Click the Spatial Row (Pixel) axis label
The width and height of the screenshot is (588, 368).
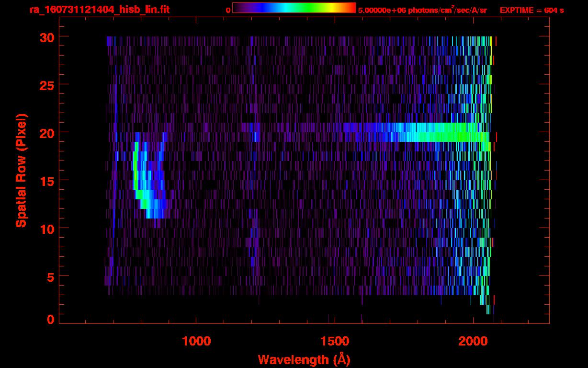[21, 170]
